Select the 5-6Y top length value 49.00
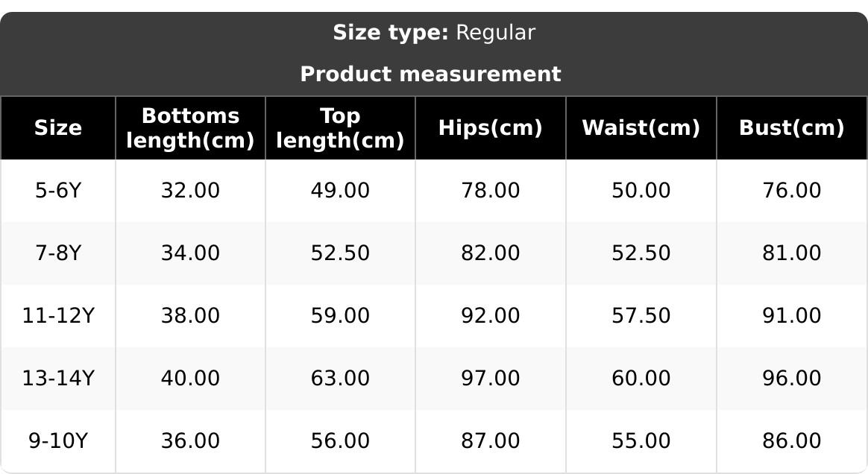Screen dimensions: 868x474 [340, 191]
